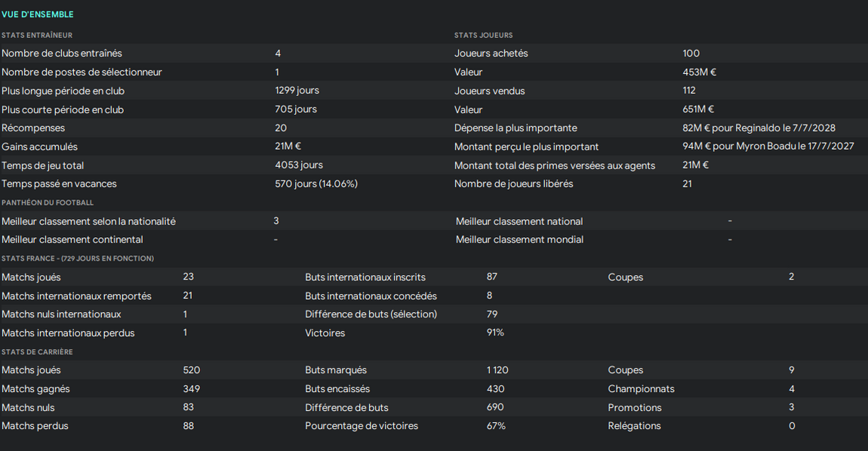Click Matchs internationaux remportés row
The height and width of the screenshot is (451, 868).
tap(76, 296)
